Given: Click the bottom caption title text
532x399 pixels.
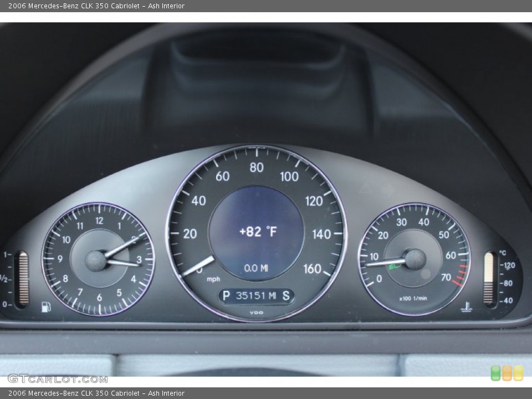Looking at the screenshot, I should pos(96,393).
